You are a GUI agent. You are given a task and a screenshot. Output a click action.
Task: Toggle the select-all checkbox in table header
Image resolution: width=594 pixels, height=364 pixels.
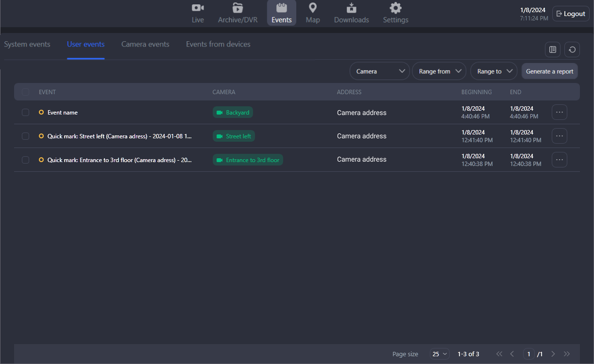pyautogui.click(x=26, y=92)
